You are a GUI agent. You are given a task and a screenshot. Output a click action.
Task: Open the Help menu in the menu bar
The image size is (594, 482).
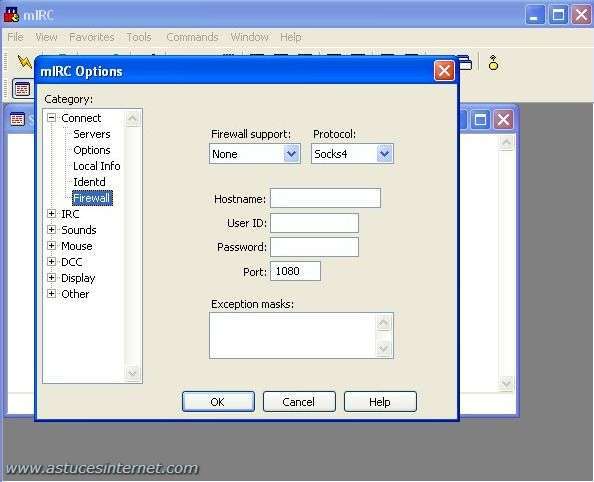pyautogui.click(x=291, y=37)
